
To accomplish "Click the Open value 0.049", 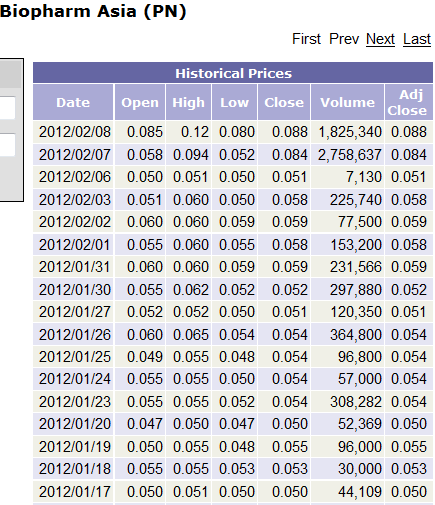I will tap(145, 357).
